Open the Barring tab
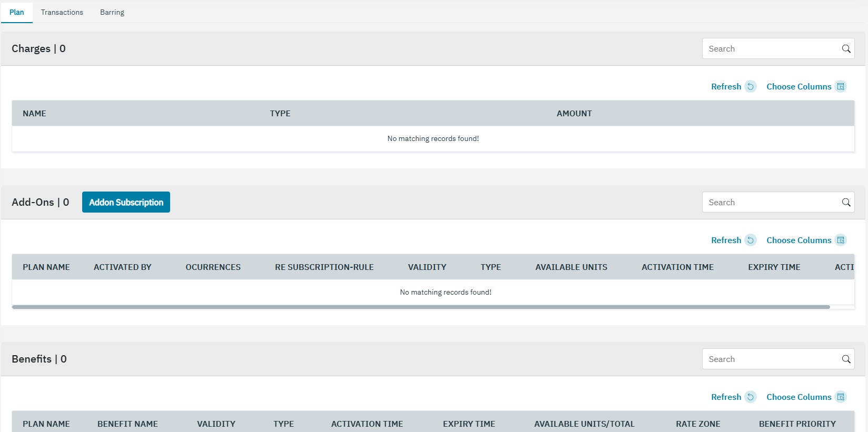This screenshot has height=432, width=868. (x=112, y=12)
